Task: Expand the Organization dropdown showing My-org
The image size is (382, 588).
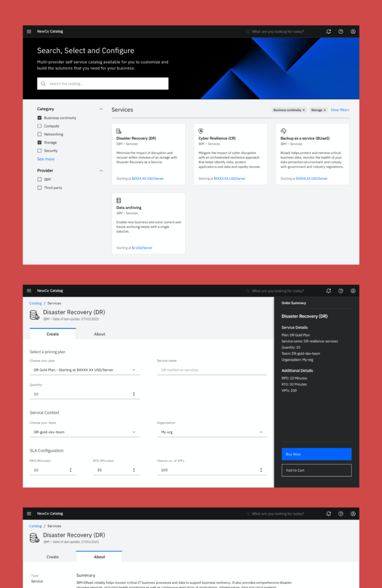Action: tap(212, 432)
